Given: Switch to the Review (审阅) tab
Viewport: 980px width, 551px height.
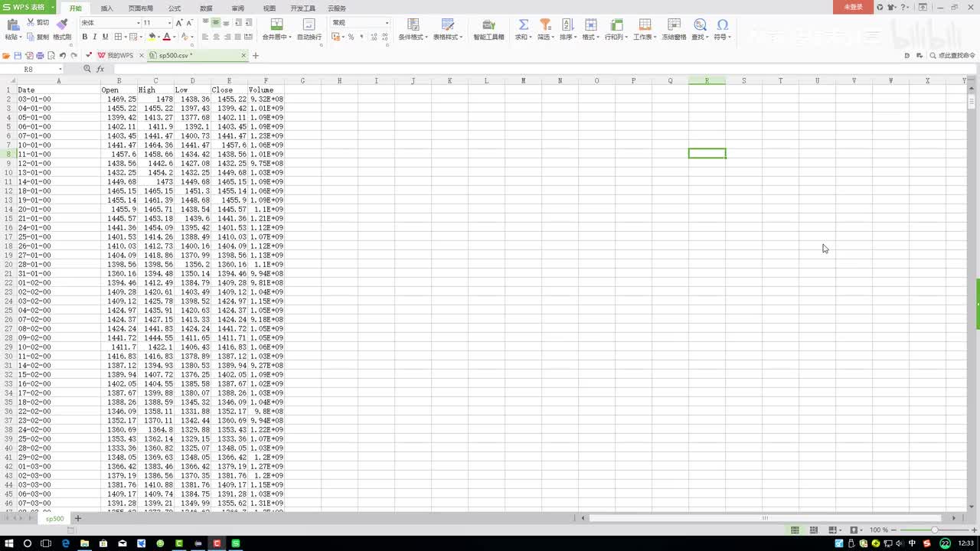Looking at the screenshot, I should click(x=238, y=8).
